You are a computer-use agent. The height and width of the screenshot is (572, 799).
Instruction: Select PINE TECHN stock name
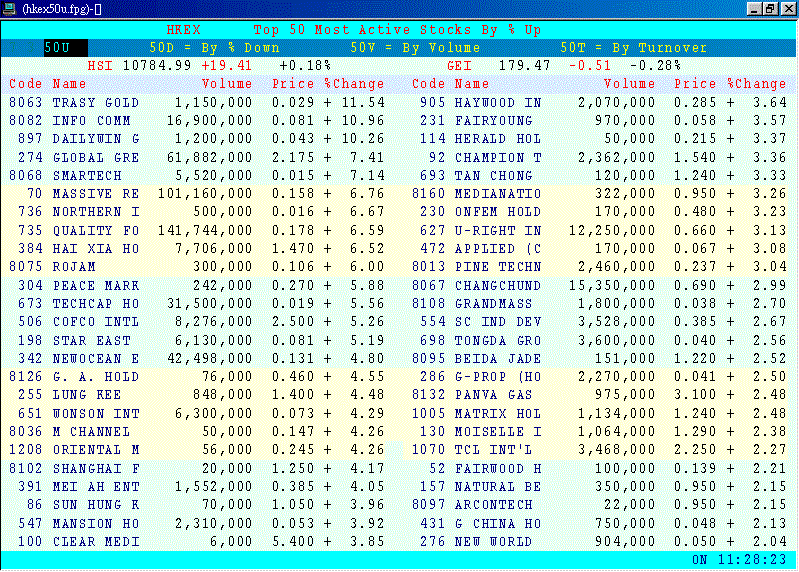point(498,267)
